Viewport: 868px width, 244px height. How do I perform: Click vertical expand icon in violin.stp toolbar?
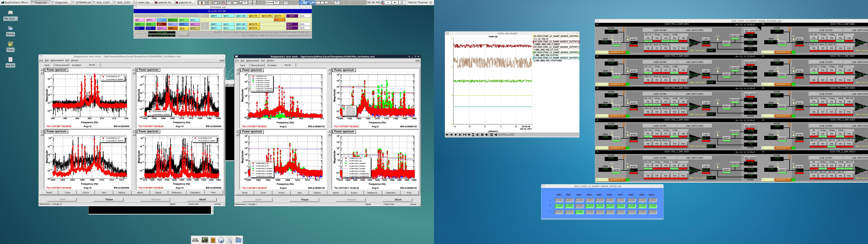(x=477, y=135)
